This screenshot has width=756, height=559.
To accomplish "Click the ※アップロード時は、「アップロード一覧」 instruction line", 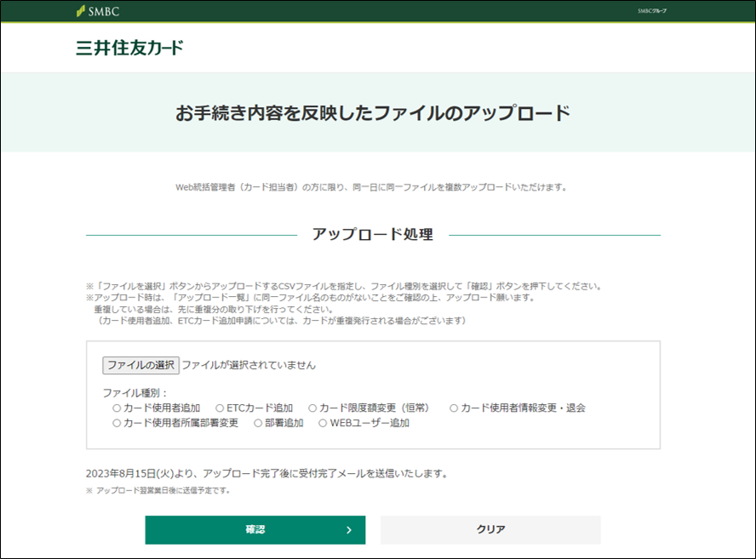I will click(312, 298).
